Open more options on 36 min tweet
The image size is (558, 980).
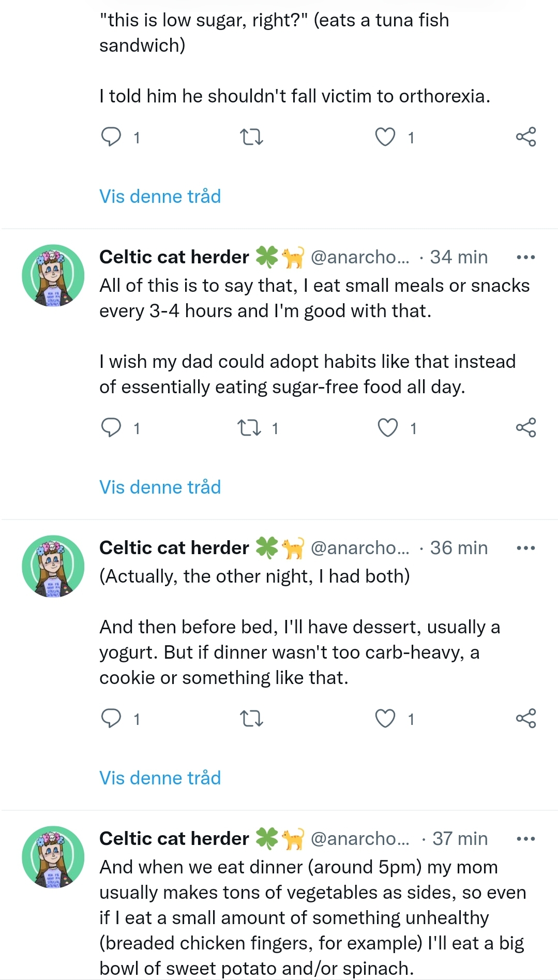(526, 548)
